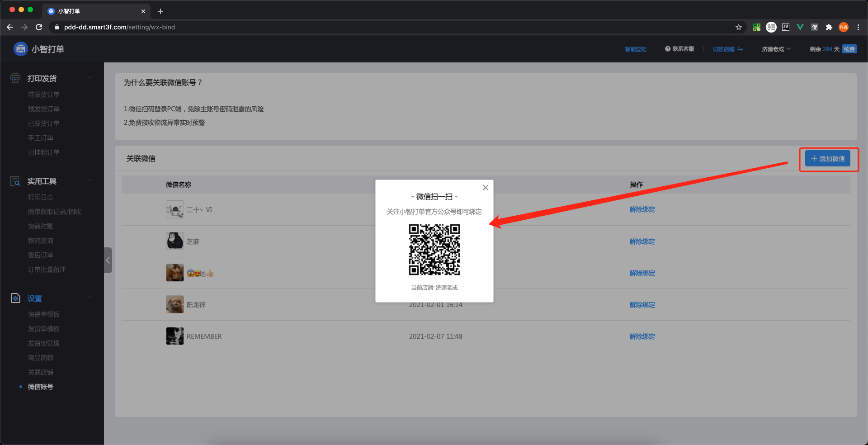This screenshot has width=868, height=445.
Task: Open 已发货订单 in sidebar
Action: tap(44, 123)
